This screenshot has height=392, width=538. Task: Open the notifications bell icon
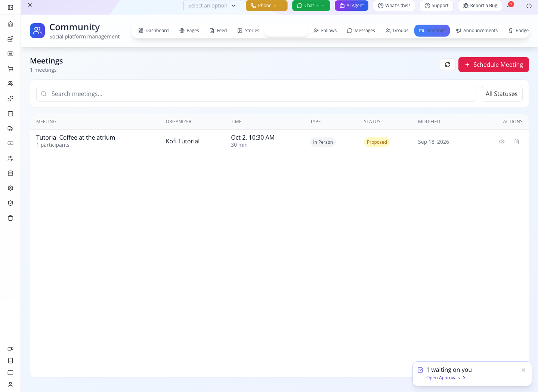pyautogui.click(x=509, y=6)
